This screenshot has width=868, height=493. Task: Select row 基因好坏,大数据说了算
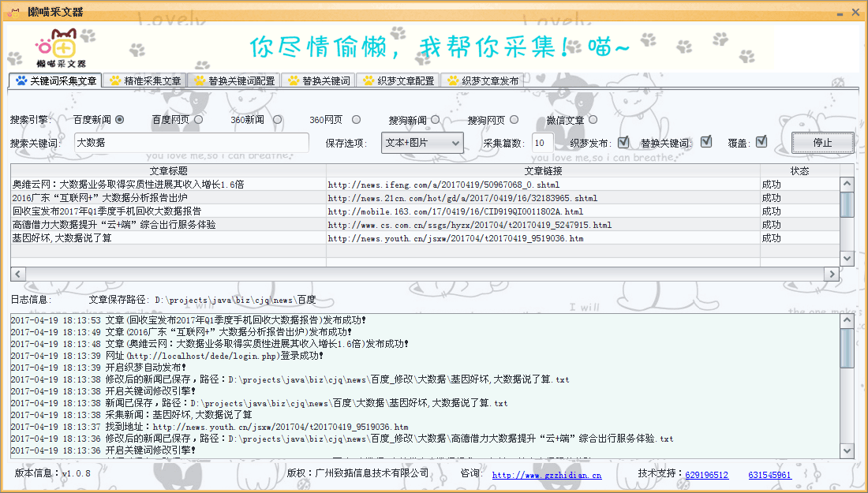tap(425, 238)
